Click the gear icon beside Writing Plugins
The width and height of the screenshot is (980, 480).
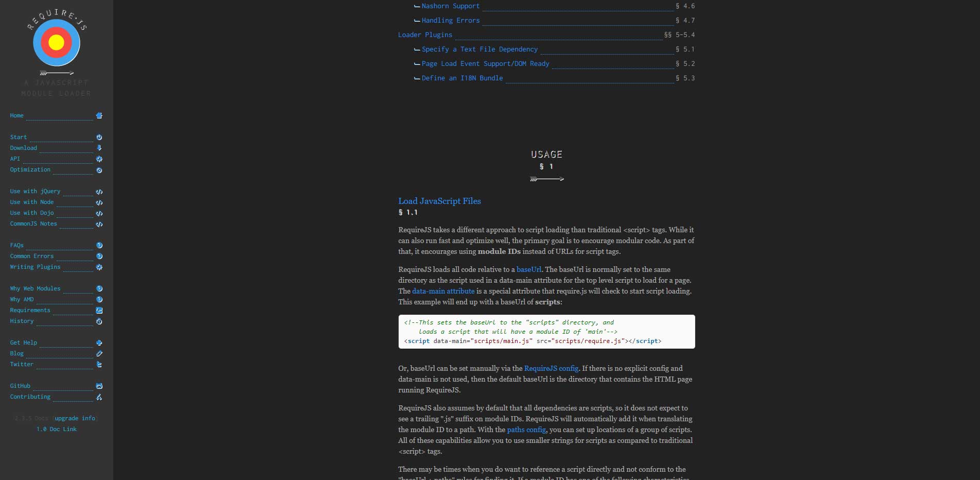pyautogui.click(x=99, y=267)
